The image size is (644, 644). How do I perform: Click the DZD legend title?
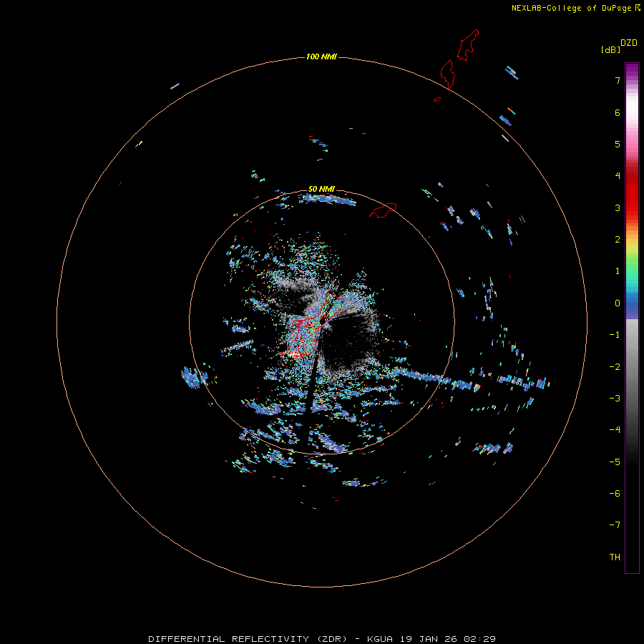[629, 43]
